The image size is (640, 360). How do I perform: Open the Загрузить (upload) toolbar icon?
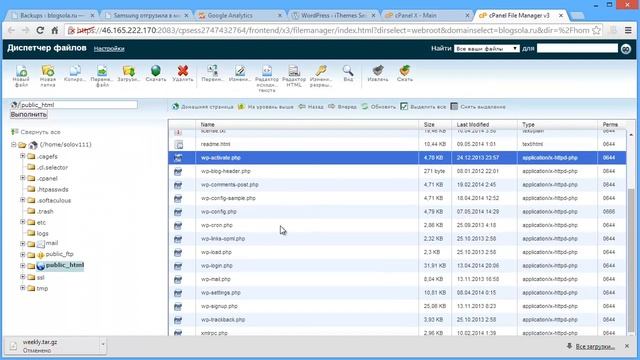click(129, 73)
